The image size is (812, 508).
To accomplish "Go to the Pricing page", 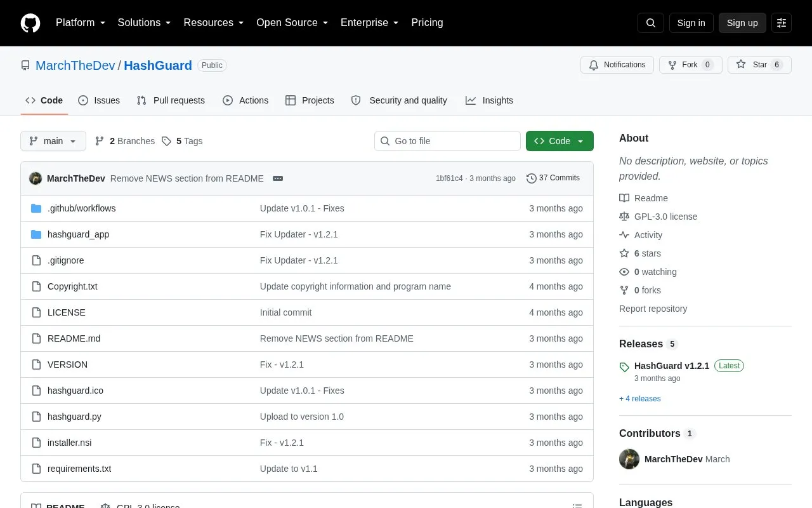I will point(427,23).
